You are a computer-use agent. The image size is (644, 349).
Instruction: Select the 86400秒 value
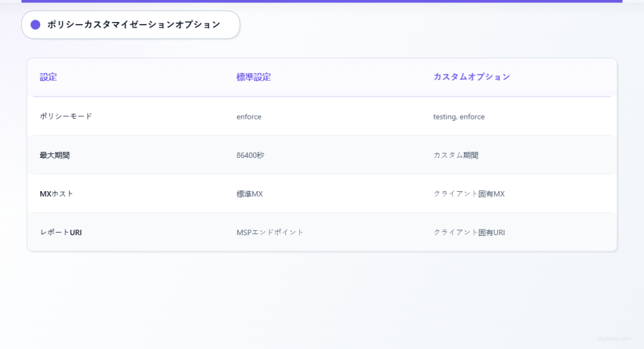click(x=250, y=155)
